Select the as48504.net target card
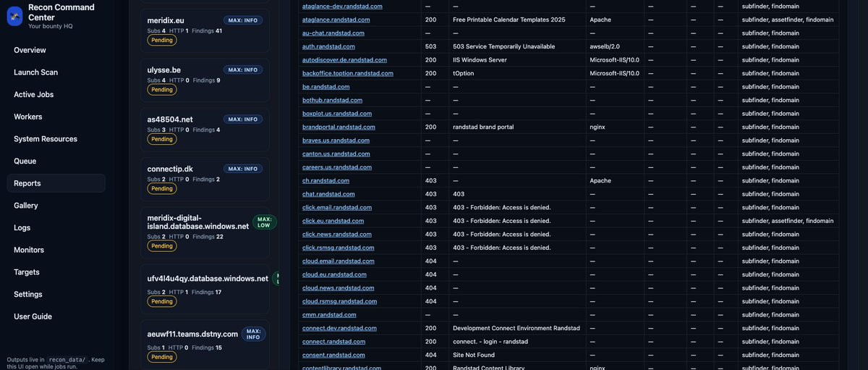868x370 pixels. click(x=205, y=129)
